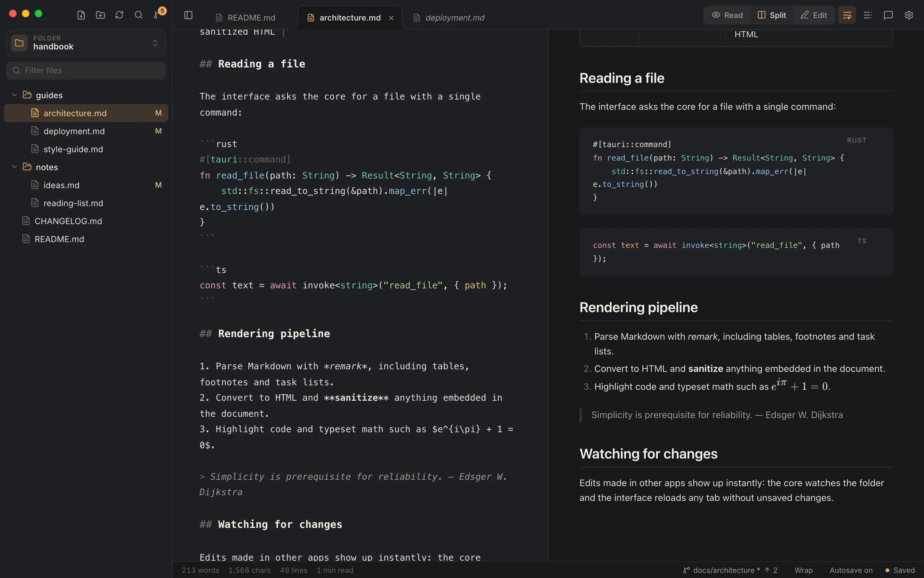This screenshot has width=924, height=578.
Task: Switch to Read view mode
Action: pos(727,15)
